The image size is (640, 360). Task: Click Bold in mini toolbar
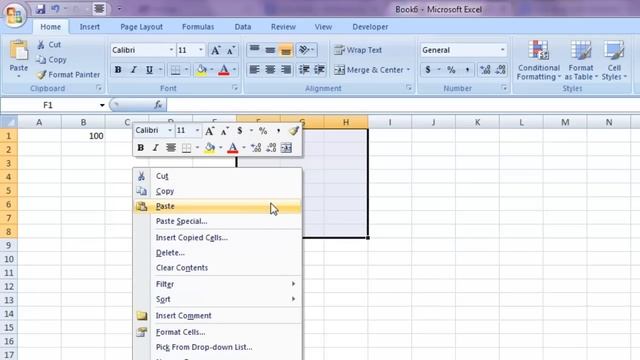coord(140,148)
